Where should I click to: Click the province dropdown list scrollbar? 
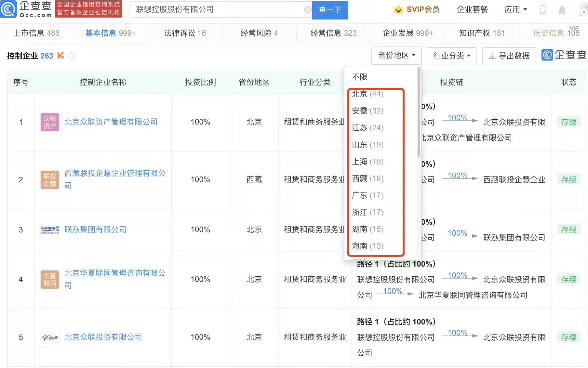pyautogui.click(x=419, y=112)
